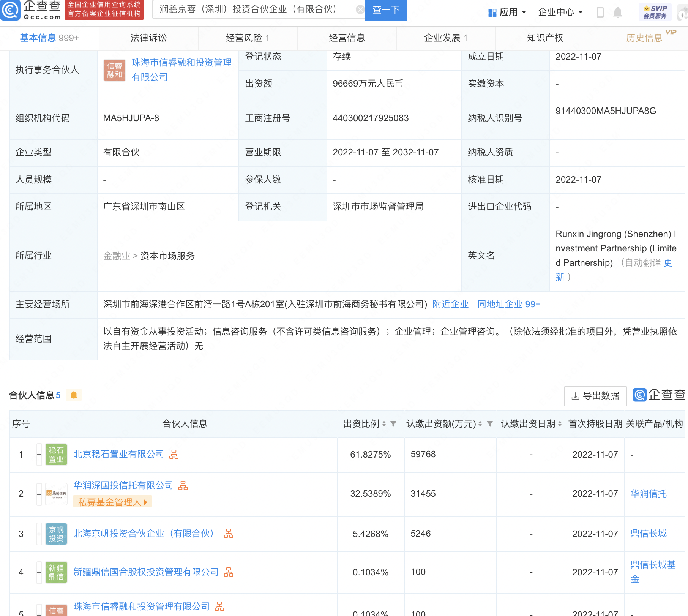
Task: Open 珠海市信睿融和投资管理有限公司 link in partner table
Action: [x=141, y=607]
